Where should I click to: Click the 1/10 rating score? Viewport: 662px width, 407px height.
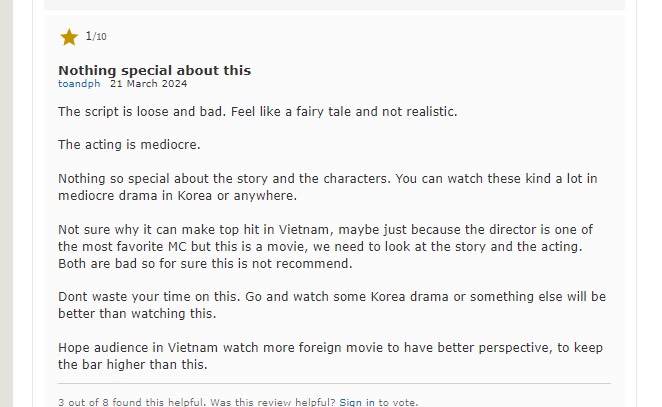click(96, 37)
